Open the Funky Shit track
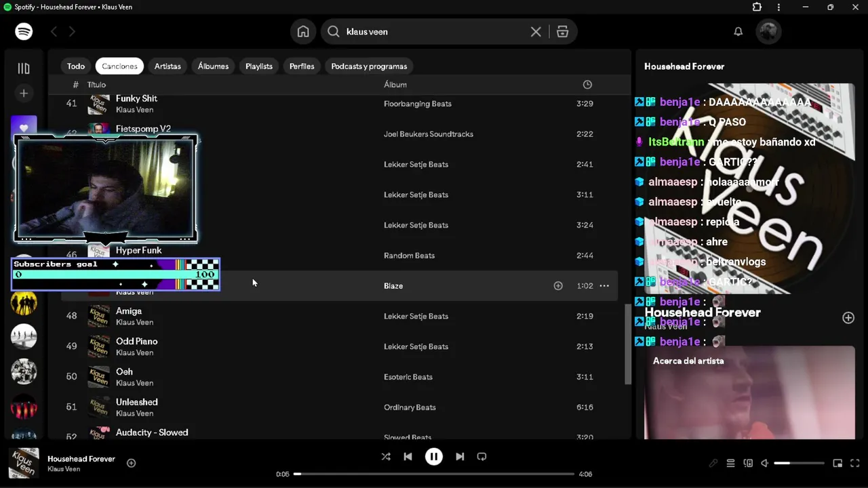This screenshot has width=868, height=488. tap(136, 98)
